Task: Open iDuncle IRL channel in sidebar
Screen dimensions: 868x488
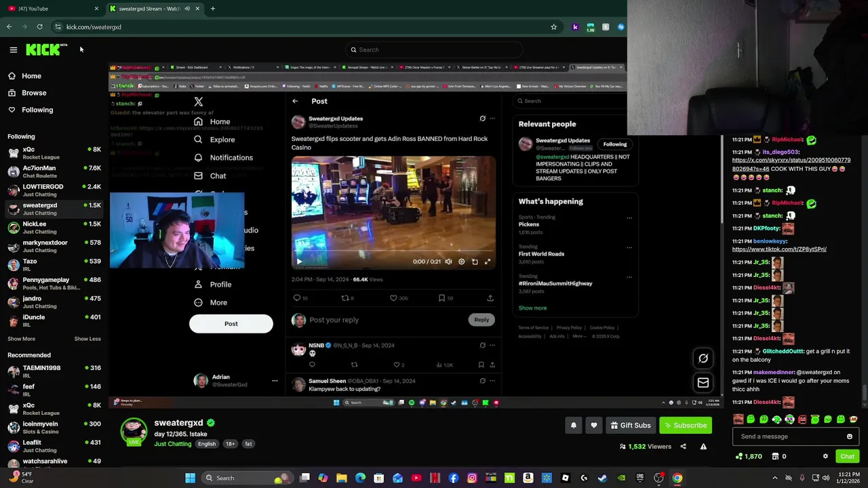Action: click(53, 321)
